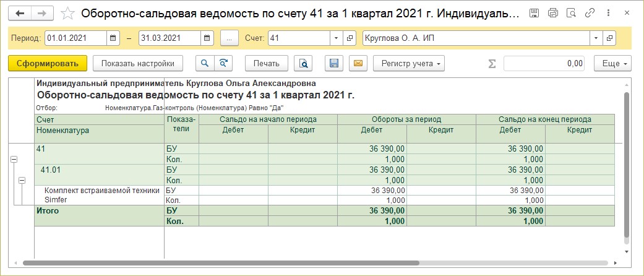Open the Счет account dropdown list
644x276 pixels.
336,38
